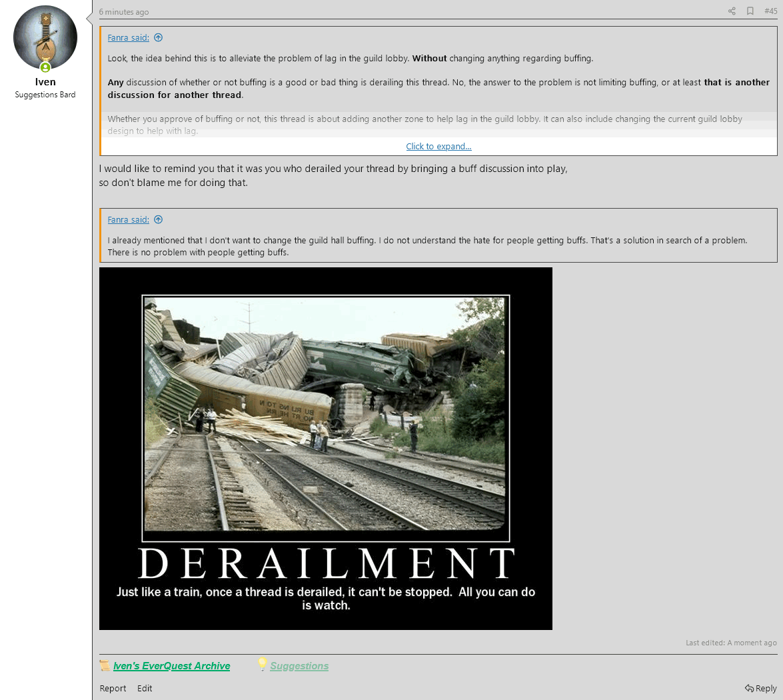Bookmark this post using the bookmark icon
The height and width of the screenshot is (700, 783).
pos(750,11)
